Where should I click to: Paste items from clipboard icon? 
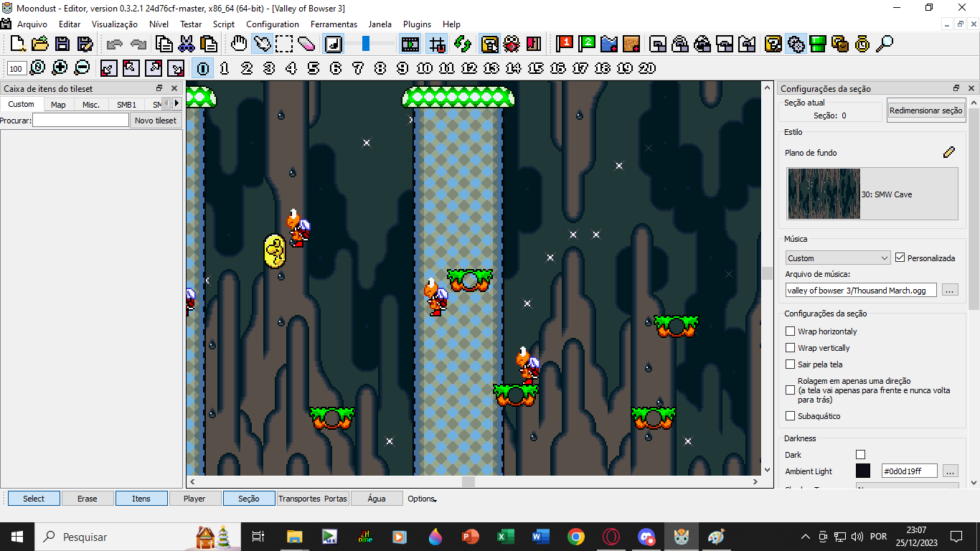209,44
